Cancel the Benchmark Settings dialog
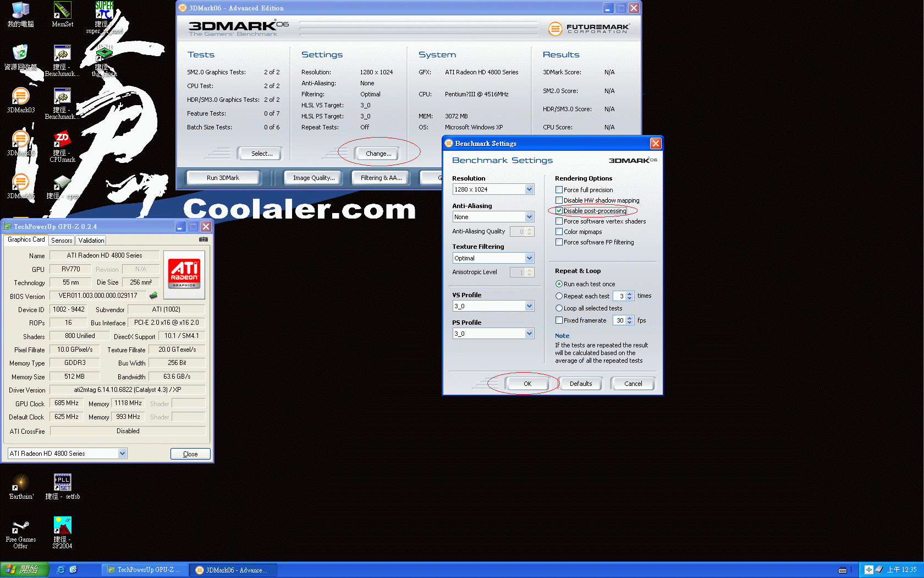Image resolution: width=924 pixels, height=578 pixels. coord(633,384)
